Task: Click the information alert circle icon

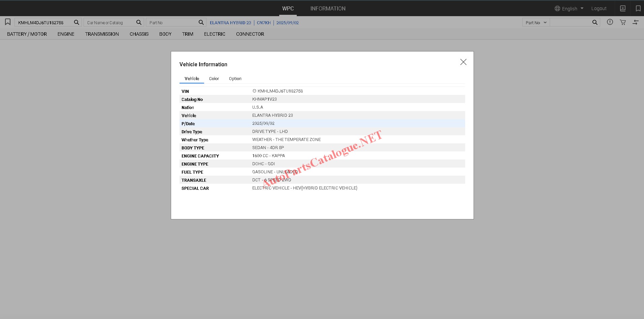Action: (x=610, y=22)
